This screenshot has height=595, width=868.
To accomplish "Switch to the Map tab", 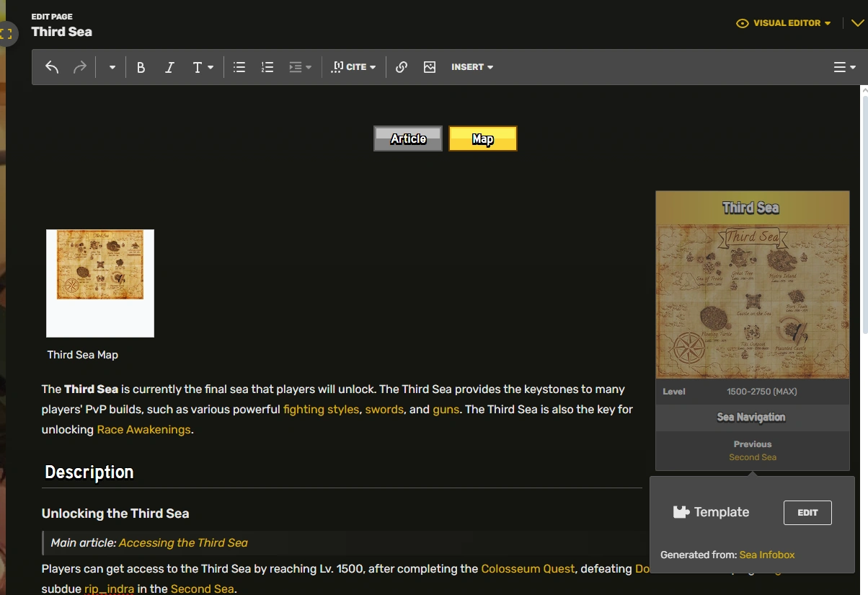I will coord(483,138).
